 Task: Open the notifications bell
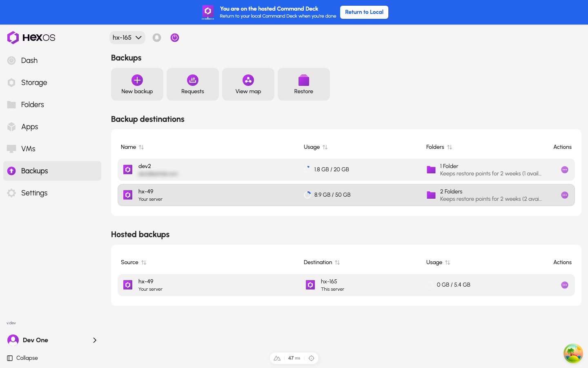click(157, 38)
